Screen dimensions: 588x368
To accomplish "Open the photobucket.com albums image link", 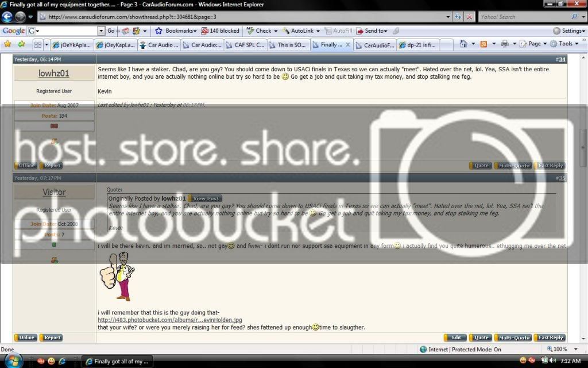I will tap(170, 320).
